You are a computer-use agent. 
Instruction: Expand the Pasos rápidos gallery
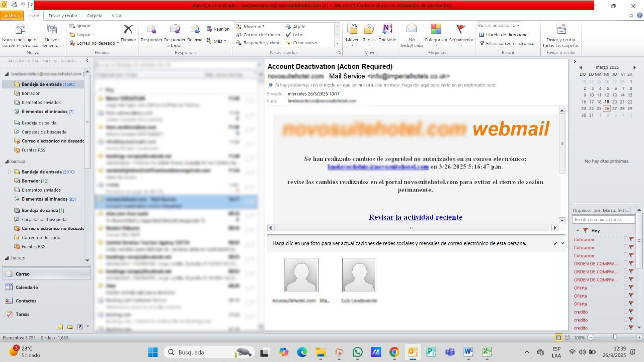point(337,44)
